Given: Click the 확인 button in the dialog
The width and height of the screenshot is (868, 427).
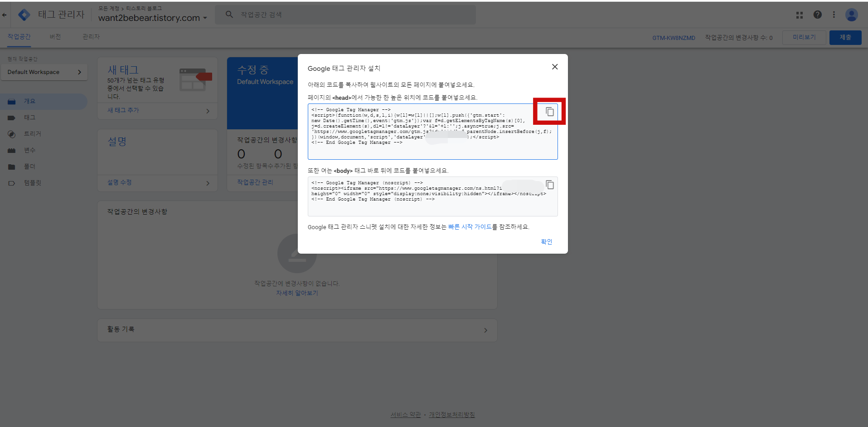Looking at the screenshot, I should coord(547,242).
